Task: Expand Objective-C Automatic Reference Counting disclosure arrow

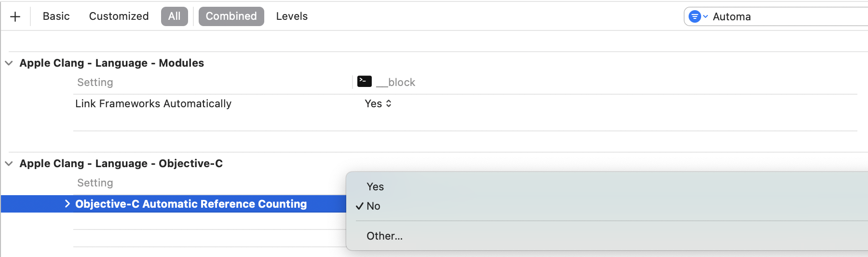Action: [x=68, y=204]
